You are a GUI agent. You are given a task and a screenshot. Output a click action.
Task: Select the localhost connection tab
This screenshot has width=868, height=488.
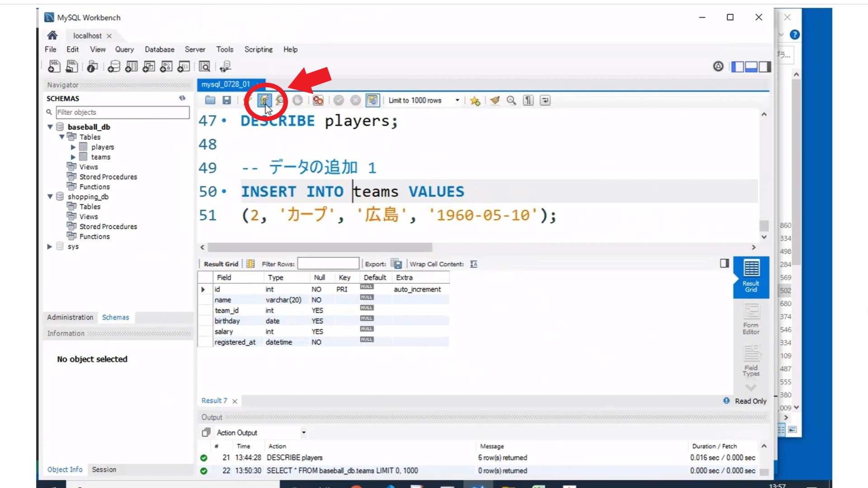(87, 36)
